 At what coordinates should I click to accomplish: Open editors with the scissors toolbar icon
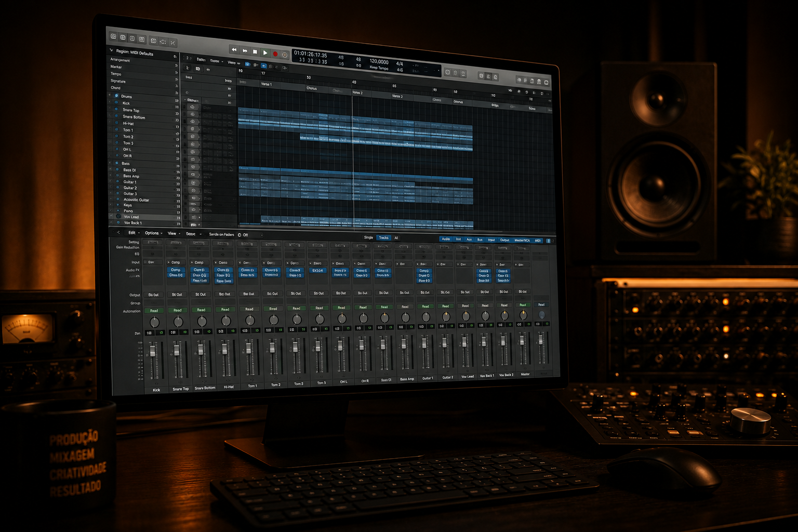(172, 42)
